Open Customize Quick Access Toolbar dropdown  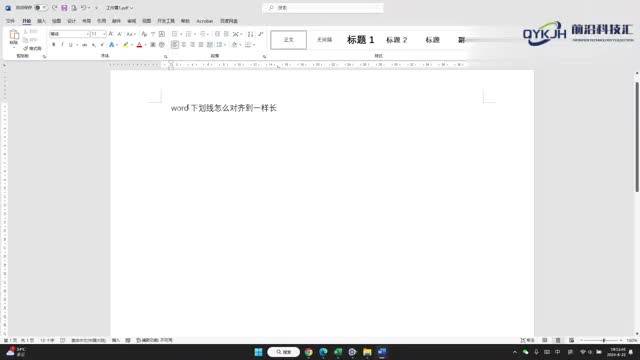97,8
